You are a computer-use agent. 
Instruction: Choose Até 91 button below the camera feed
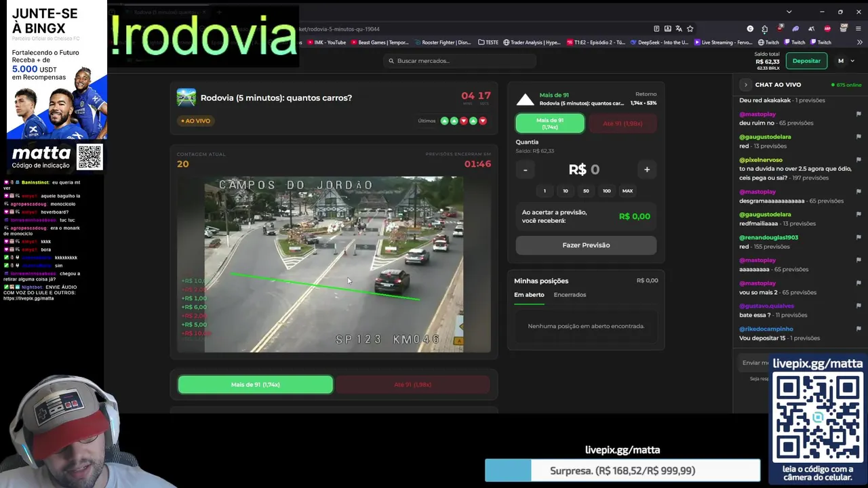(412, 384)
